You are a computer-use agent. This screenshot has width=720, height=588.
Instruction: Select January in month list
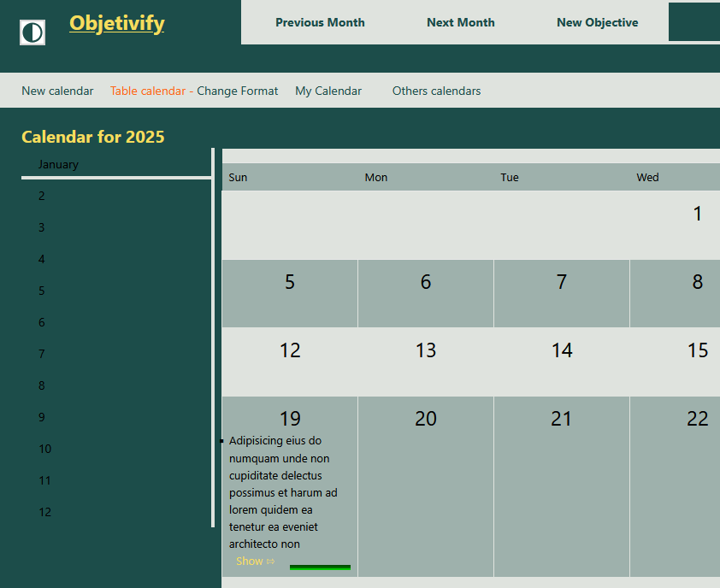click(58, 164)
